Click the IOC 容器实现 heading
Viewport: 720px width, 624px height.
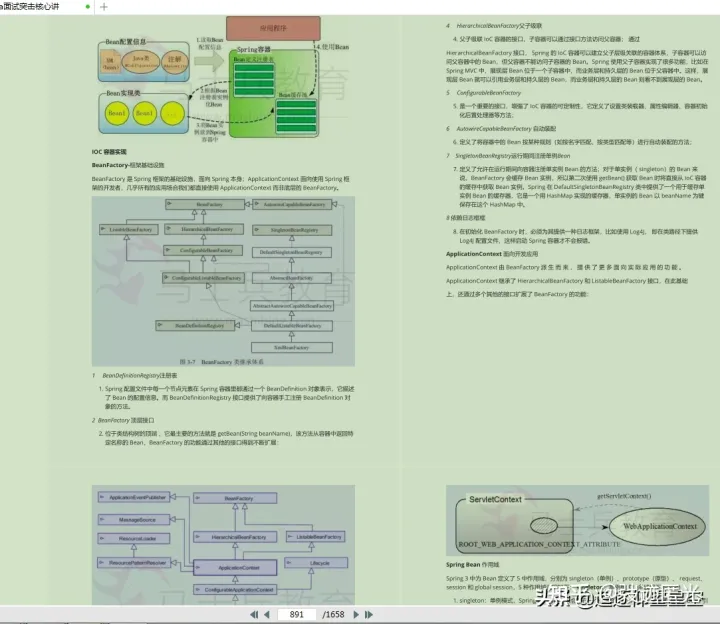(x=109, y=152)
